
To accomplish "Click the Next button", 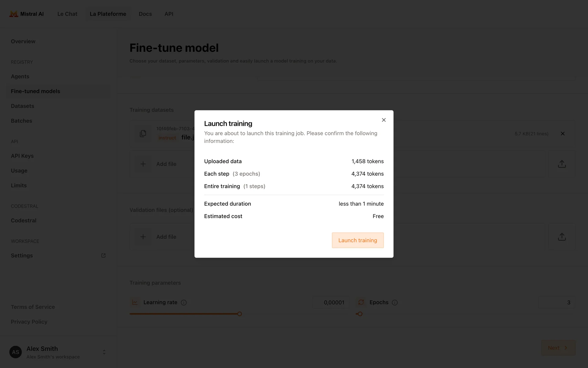I will pos(558,348).
